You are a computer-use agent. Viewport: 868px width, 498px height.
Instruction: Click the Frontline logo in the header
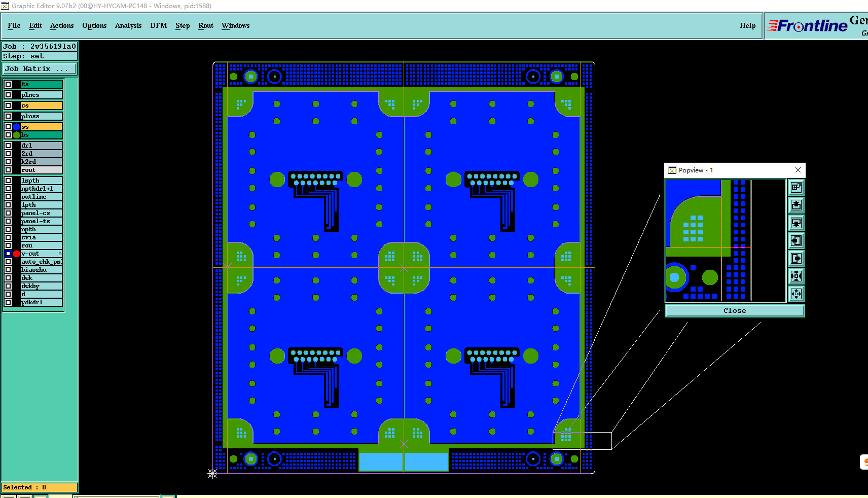807,25
